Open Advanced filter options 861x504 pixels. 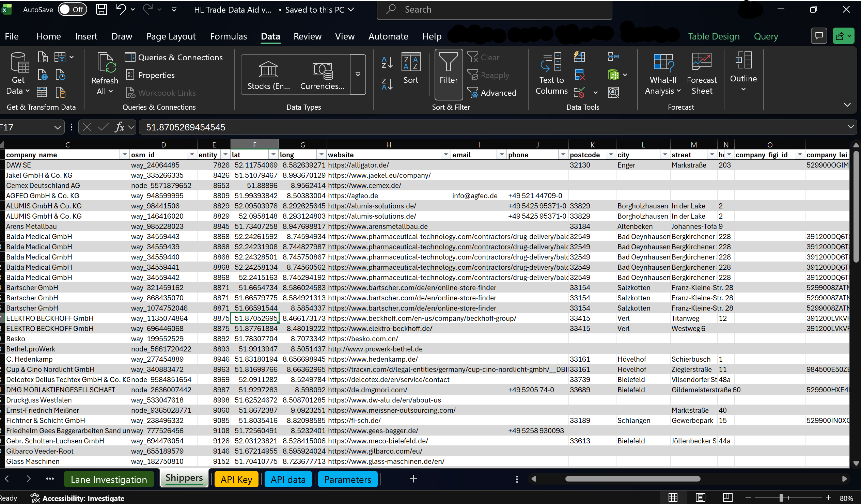coord(492,93)
